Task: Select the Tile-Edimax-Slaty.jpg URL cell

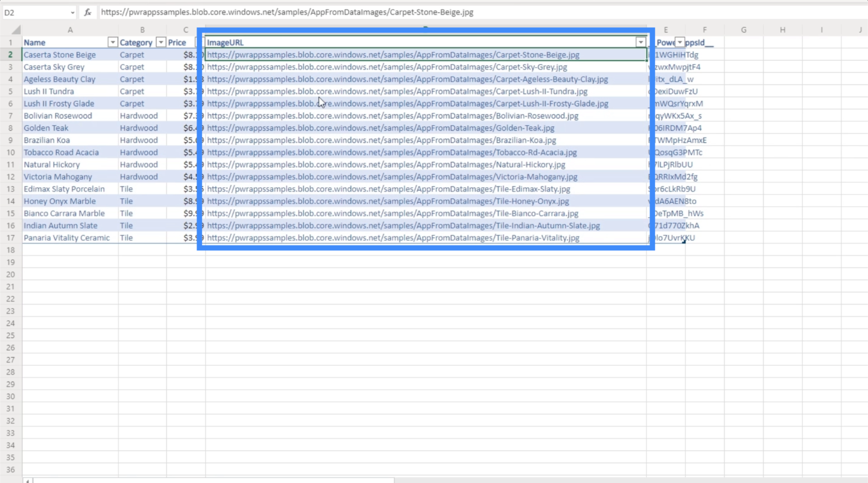Action: [x=426, y=189]
